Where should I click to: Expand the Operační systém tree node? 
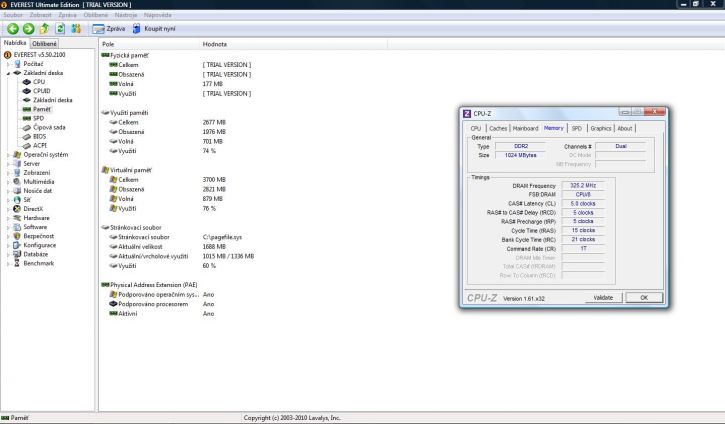click(x=8, y=155)
